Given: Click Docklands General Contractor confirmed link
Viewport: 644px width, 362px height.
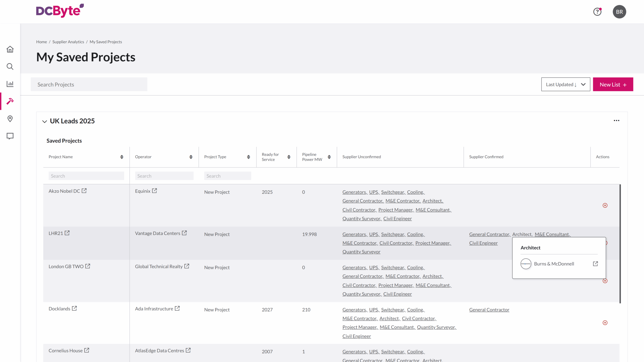Looking at the screenshot, I should coord(489,310).
